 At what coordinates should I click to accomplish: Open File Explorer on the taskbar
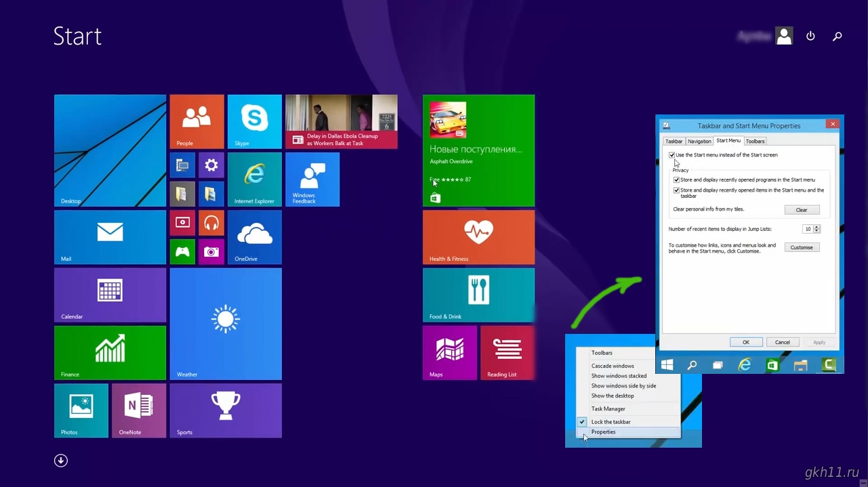tap(800, 365)
